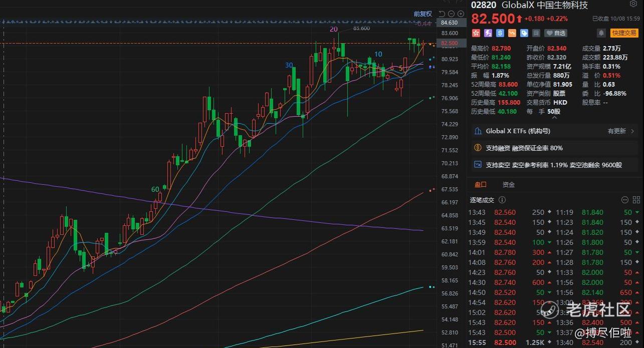This screenshot has height=348, width=644.
Task: Zoom in the chart with plus icon
Action: tap(461, 14)
